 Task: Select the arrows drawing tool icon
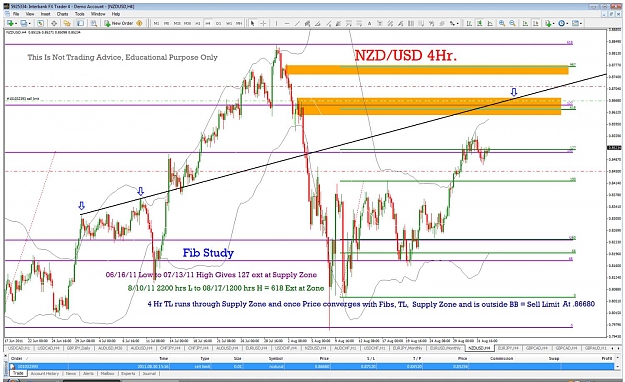452,24
